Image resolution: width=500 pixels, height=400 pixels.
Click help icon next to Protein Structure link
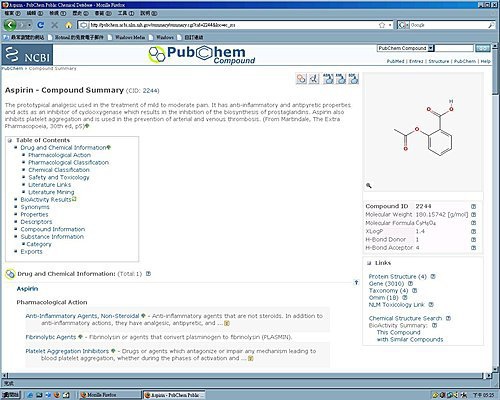433,276
